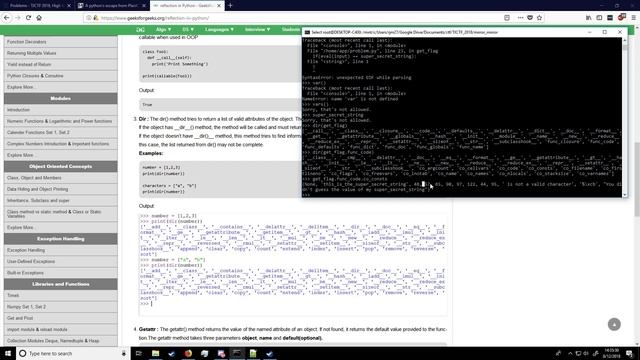Screen dimensions: 640x360
Task: Click the browser forward arrow
Action: [x=18, y=18]
